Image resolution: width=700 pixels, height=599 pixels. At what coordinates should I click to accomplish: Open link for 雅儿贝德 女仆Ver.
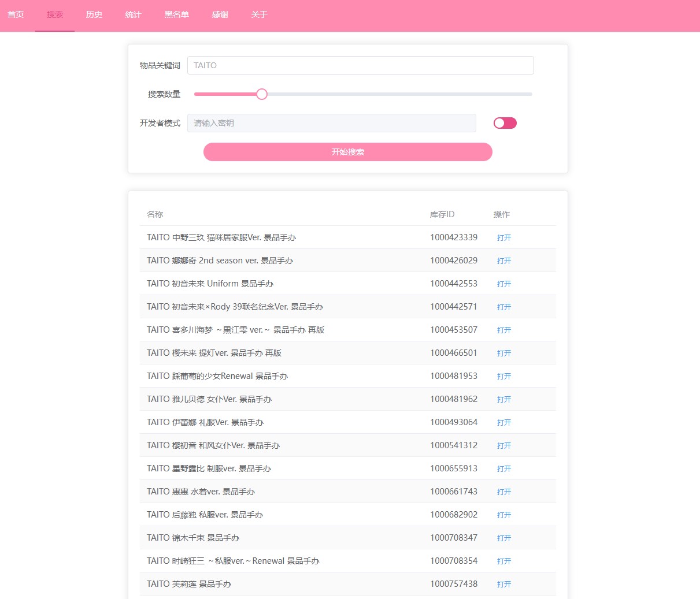click(x=504, y=399)
